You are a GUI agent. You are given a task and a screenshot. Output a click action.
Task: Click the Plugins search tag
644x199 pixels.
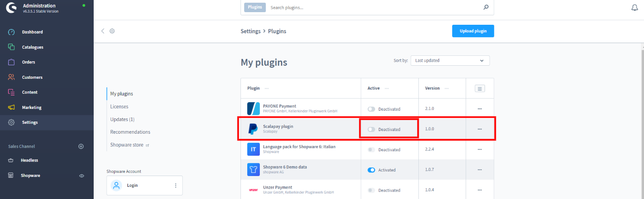pos(255,7)
